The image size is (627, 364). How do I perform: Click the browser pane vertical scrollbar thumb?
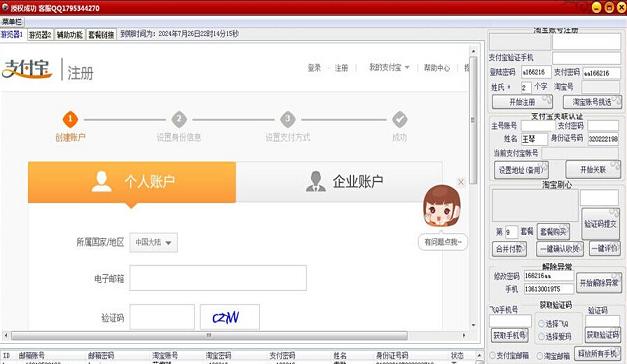tap(473, 120)
